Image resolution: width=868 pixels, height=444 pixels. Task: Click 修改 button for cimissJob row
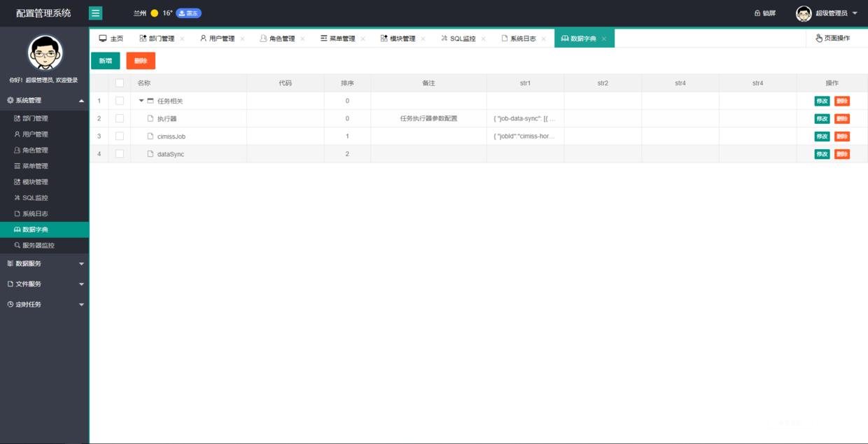click(x=822, y=137)
